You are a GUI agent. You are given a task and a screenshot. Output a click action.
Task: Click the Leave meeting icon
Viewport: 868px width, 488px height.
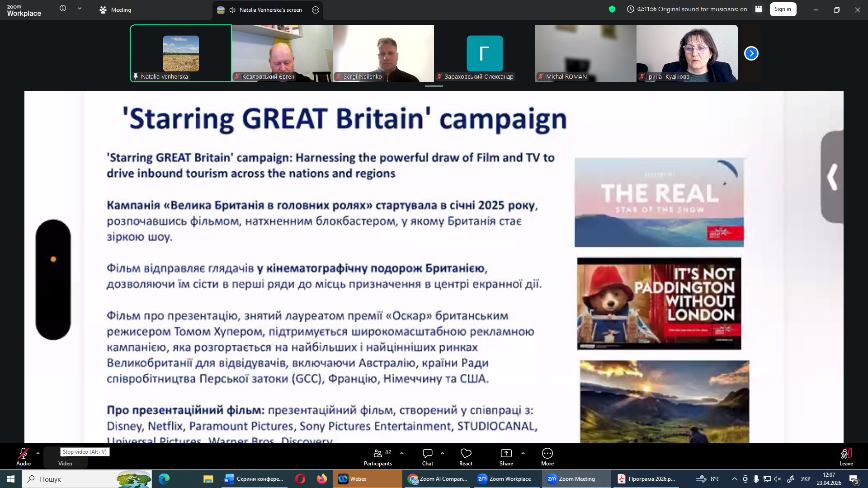pos(846,454)
